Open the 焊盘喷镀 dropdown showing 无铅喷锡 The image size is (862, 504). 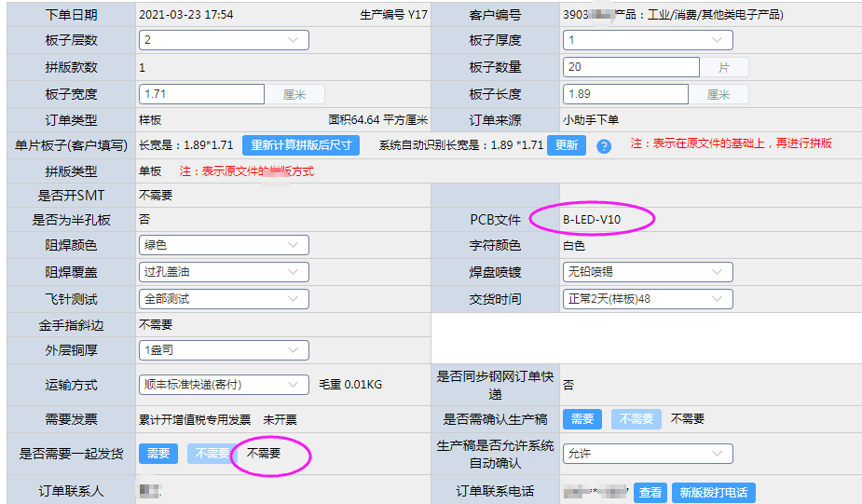pyautogui.click(x=648, y=272)
